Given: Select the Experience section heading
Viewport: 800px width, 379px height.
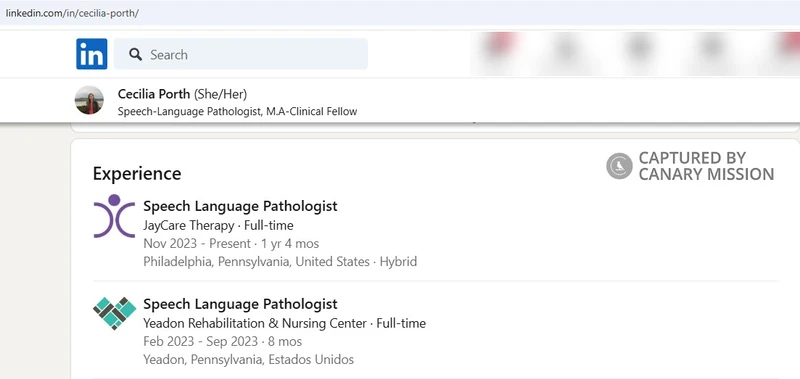Looking at the screenshot, I should [137, 173].
